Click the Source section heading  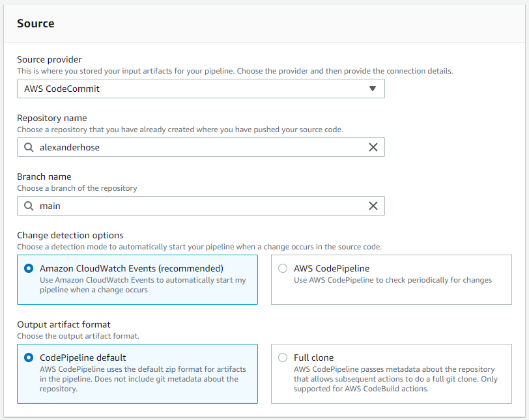pyautogui.click(x=36, y=23)
